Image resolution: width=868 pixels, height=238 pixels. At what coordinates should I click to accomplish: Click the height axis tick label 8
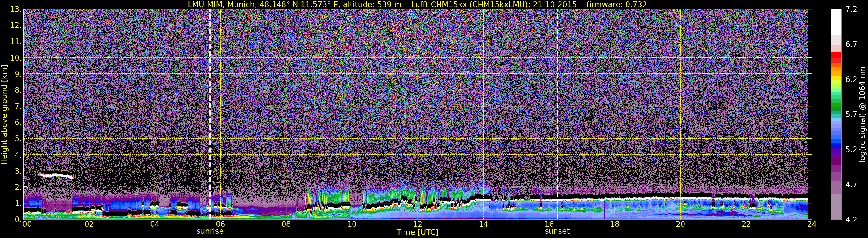18,90
